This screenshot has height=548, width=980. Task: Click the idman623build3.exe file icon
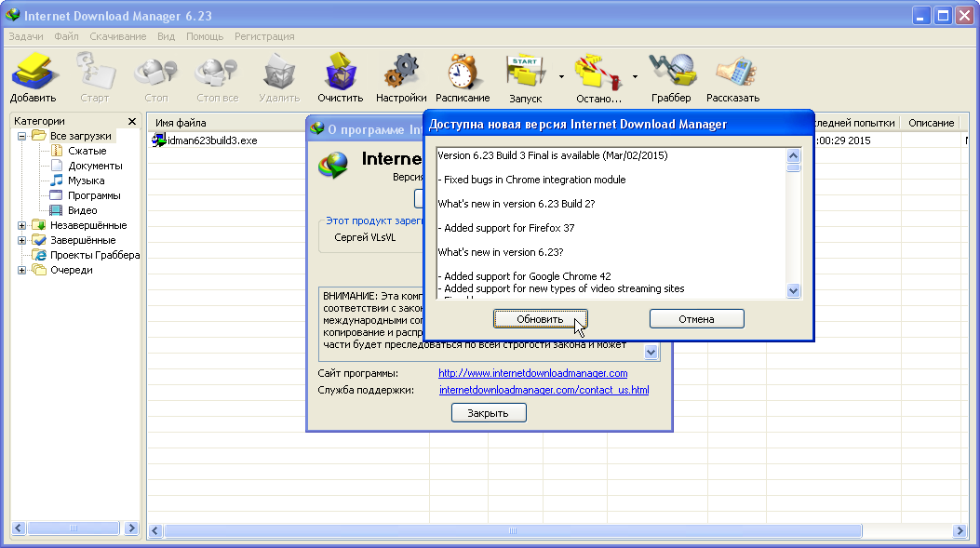(159, 140)
